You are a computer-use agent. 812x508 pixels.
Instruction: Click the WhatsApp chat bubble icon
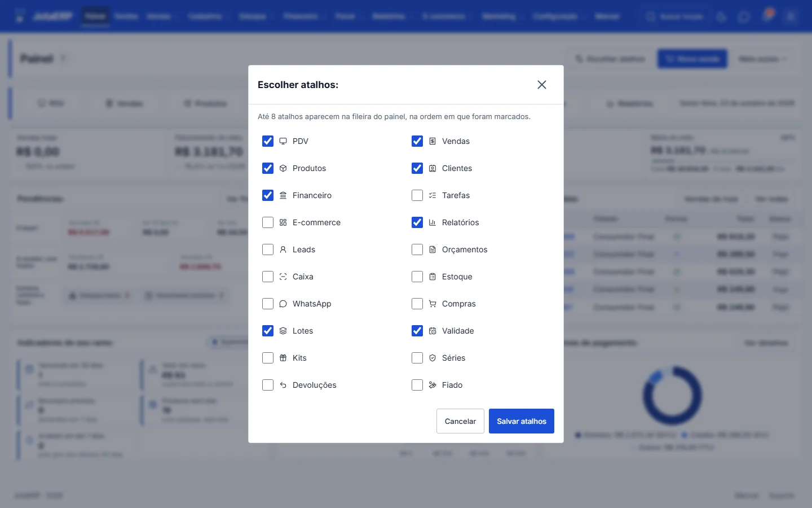tap(283, 304)
